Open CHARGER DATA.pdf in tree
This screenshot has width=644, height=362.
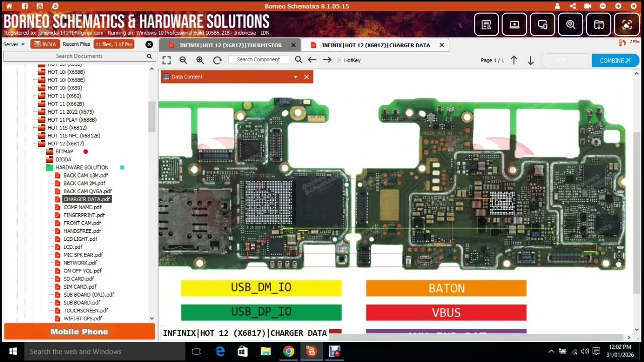[87, 199]
